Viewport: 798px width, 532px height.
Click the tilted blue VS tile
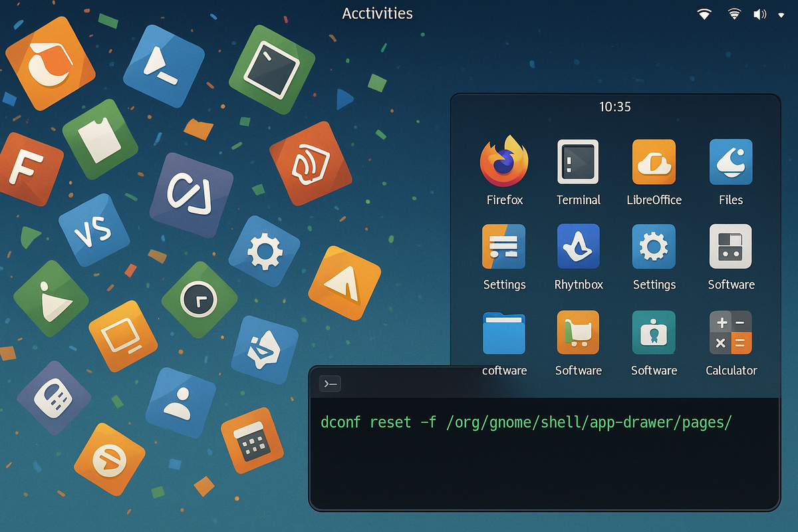(94, 230)
